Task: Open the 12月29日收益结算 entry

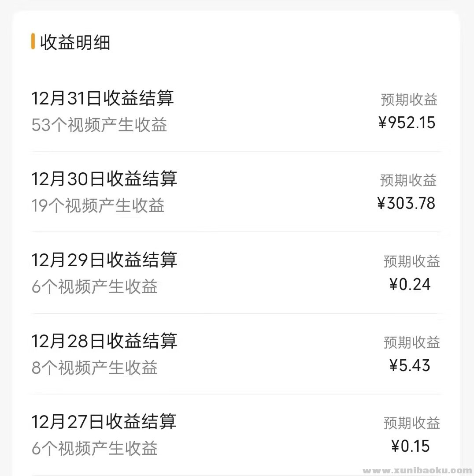Action: [x=104, y=260]
